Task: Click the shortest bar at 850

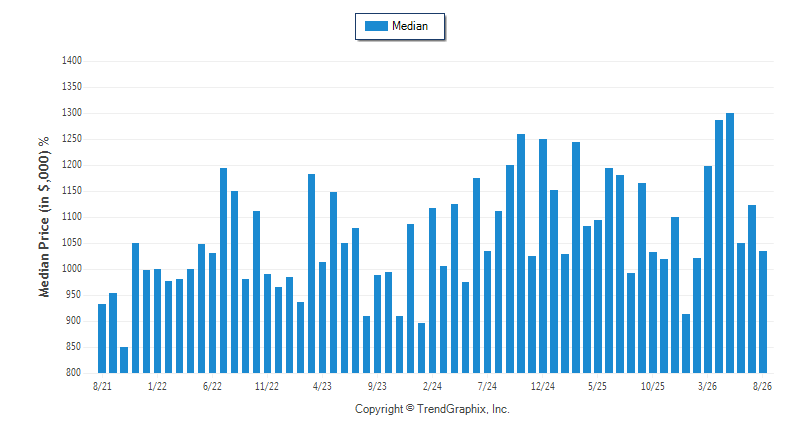Action: (124, 360)
